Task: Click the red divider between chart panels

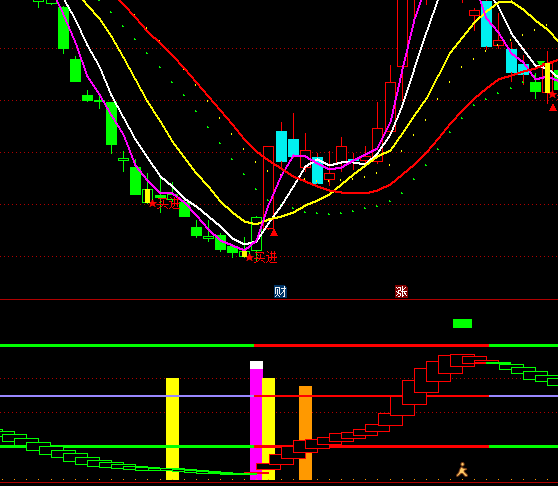Action: coord(279,300)
